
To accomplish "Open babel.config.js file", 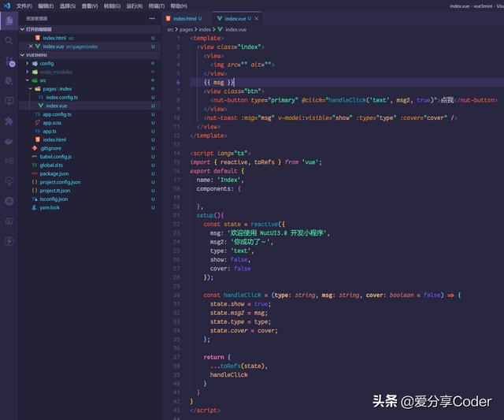I will click(90, 157).
